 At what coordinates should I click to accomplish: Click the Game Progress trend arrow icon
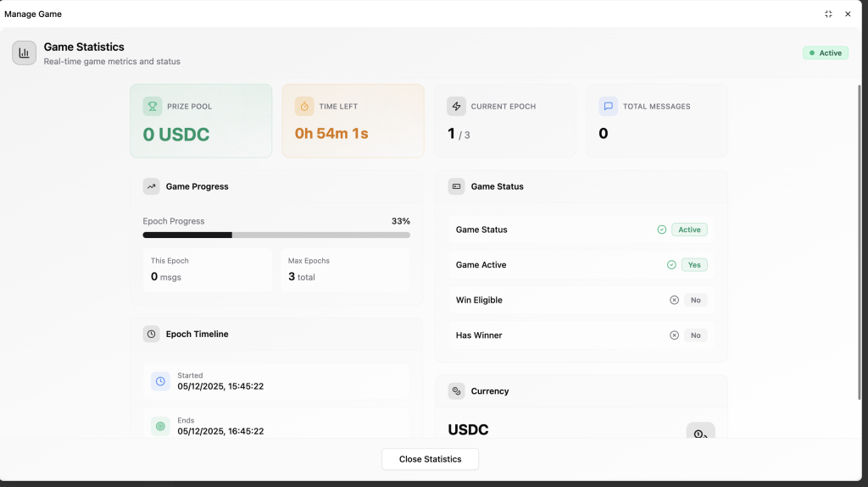151,186
